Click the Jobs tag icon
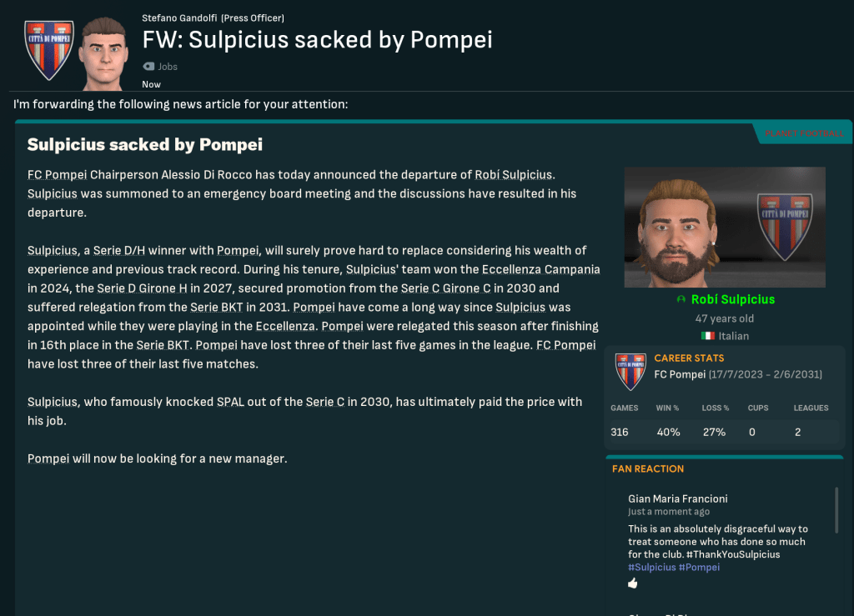 pos(148,67)
